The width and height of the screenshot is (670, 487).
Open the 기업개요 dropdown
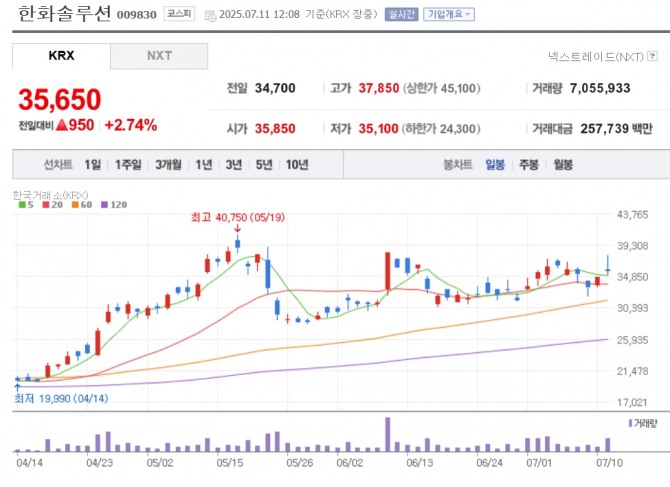449,15
